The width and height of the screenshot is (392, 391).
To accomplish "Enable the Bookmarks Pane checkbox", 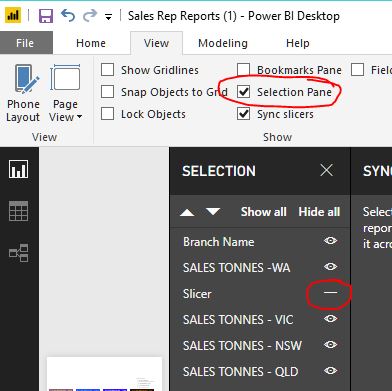I will [x=244, y=70].
